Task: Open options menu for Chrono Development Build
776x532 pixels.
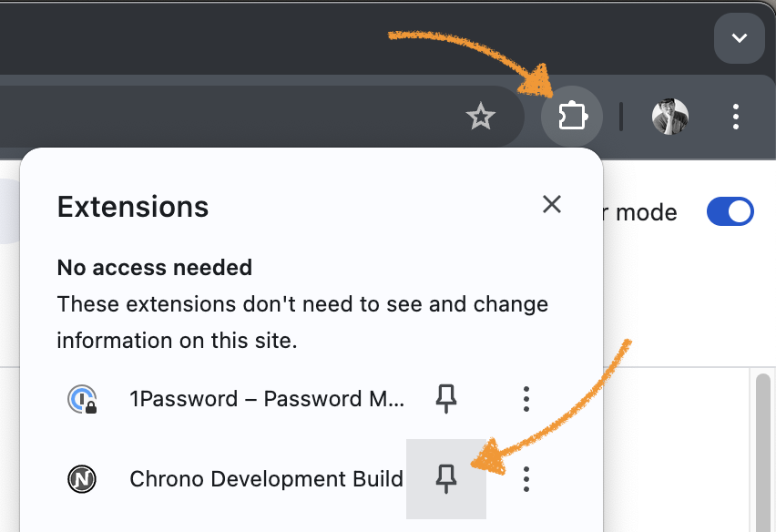Action: (526, 478)
